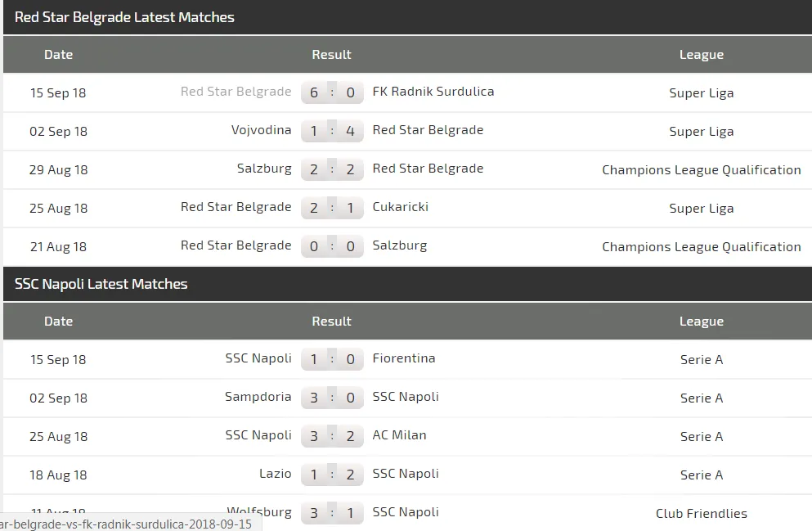
Task: Click the League column header in SSC Napoli table
Action: coord(701,322)
